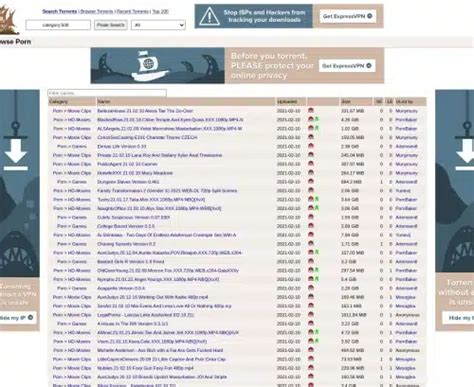Open the All category dropdown near search
The height and width of the screenshot is (387, 474).
[158, 25]
